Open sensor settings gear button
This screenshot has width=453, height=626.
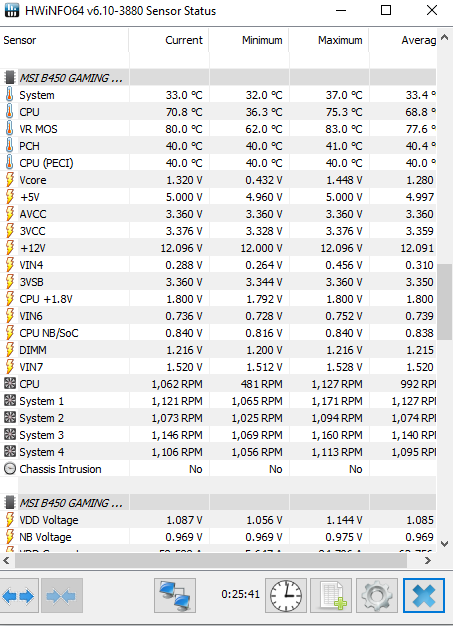pos(376,595)
